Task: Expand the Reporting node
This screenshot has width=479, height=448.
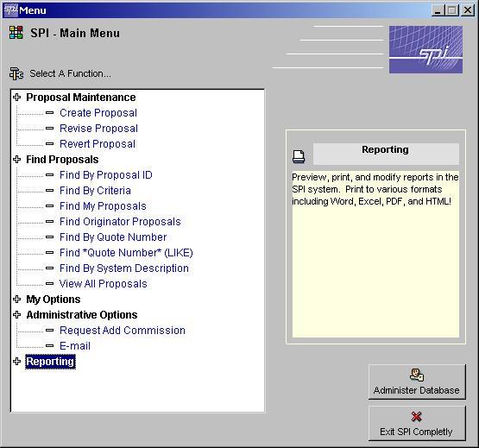Action: tap(17, 361)
